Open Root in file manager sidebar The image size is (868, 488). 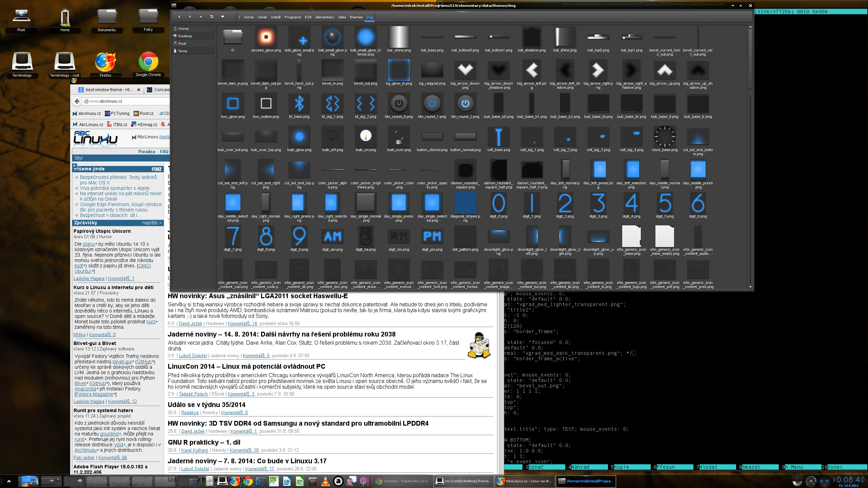pos(193,43)
